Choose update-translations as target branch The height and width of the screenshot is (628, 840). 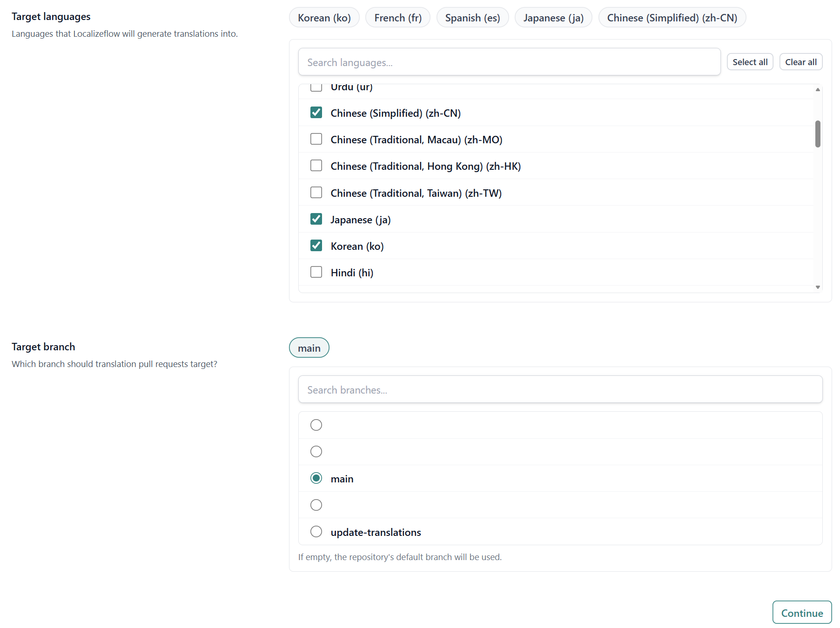pyautogui.click(x=316, y=531)
